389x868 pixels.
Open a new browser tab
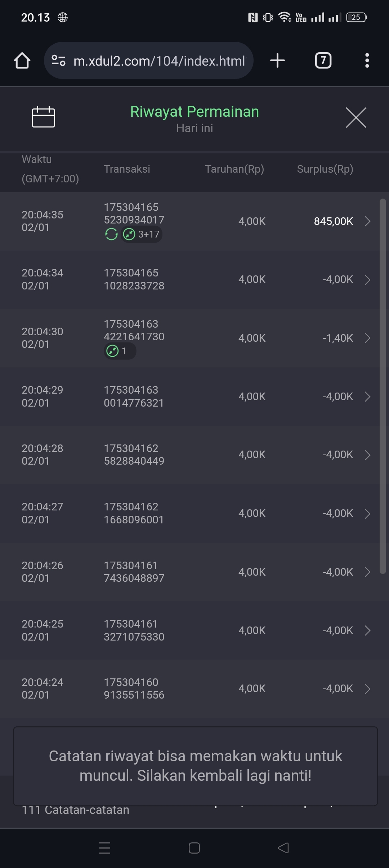click(277, 61)
